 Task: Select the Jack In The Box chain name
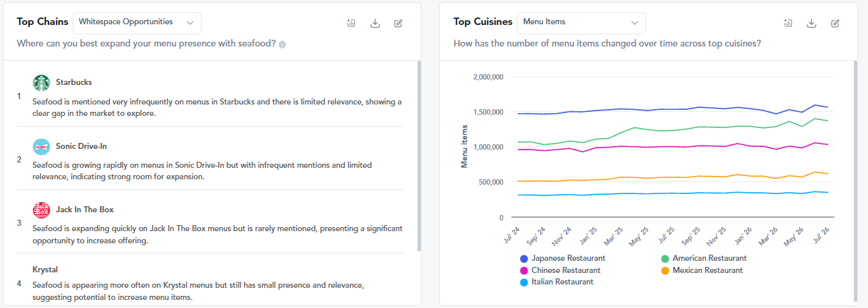tap(85, 210)
